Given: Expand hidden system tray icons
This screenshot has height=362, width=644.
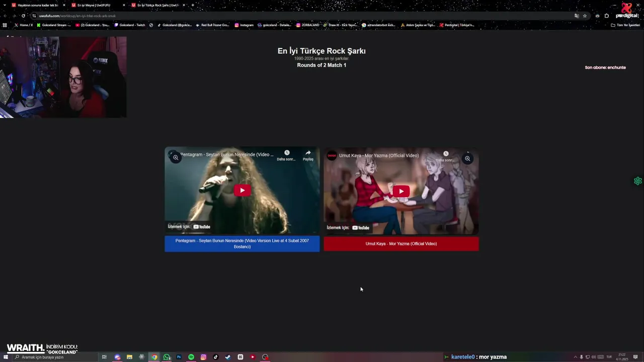Looking at the screenshot, I should pos(575,357).
